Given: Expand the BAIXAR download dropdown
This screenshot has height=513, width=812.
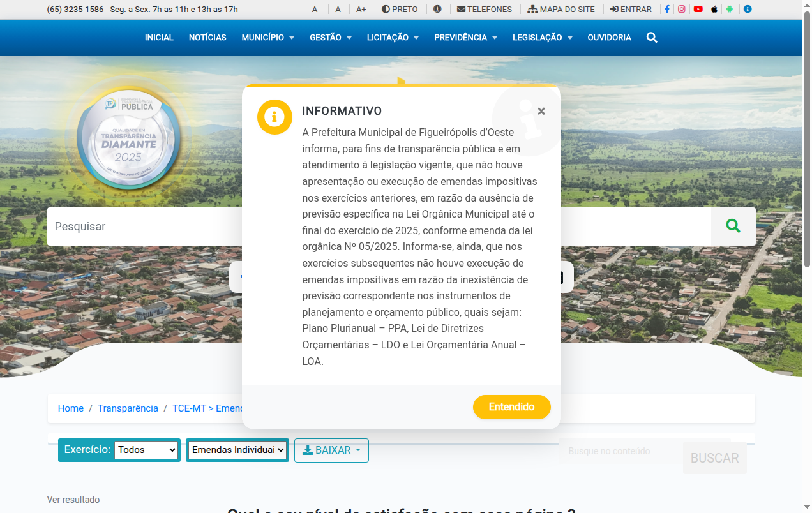Looking at the screenshot, I should [331, 450].
